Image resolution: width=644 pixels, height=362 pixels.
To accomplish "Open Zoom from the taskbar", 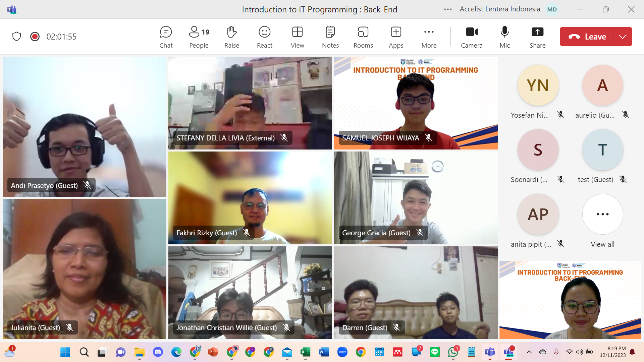I will pyautogui.click(x=342, y=352).
